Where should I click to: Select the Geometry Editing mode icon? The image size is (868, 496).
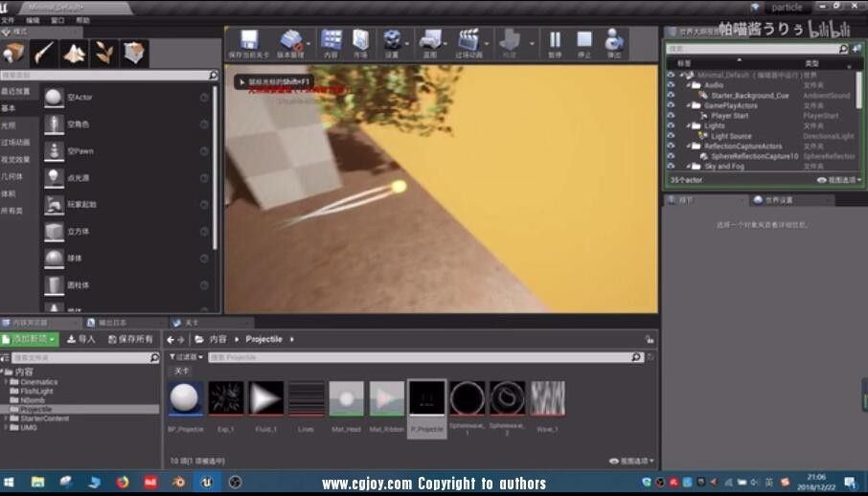tap(133, 54)
